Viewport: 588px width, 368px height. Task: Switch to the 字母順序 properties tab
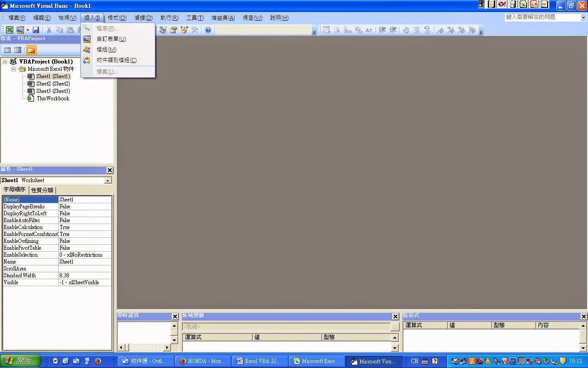click(x=15, y=190)
